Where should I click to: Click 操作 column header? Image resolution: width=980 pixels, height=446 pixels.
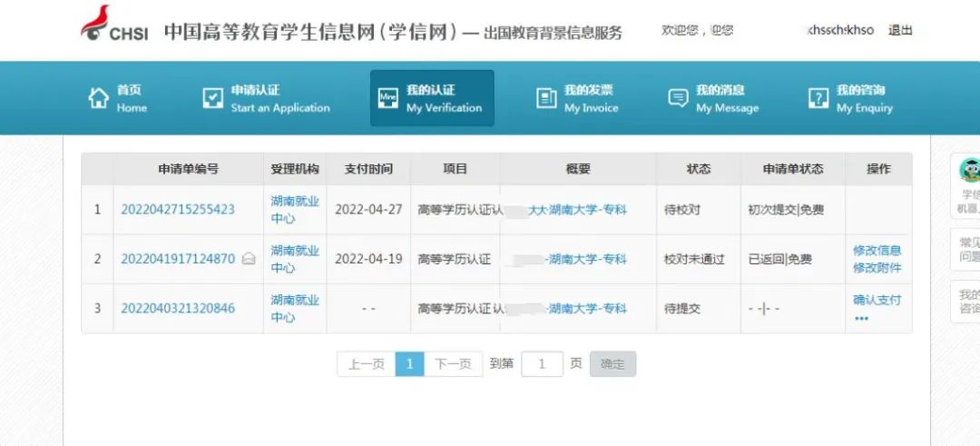point(878,169)
